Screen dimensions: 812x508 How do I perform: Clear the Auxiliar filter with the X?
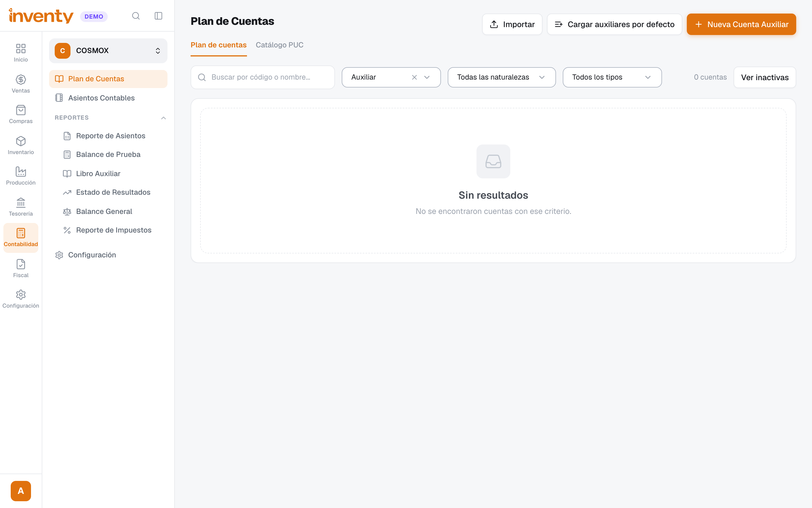coord(414,77)
